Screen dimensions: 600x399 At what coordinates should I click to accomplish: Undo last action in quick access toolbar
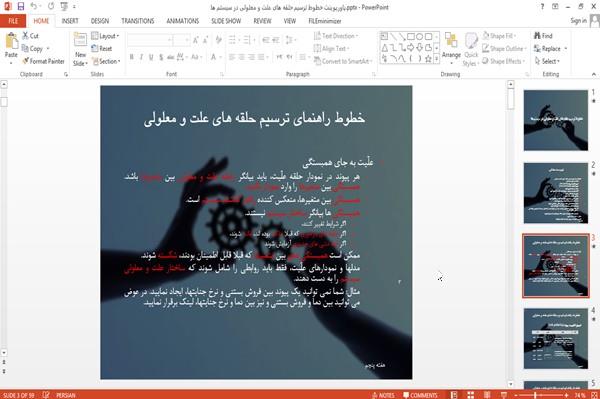click(x=34, y=7)
